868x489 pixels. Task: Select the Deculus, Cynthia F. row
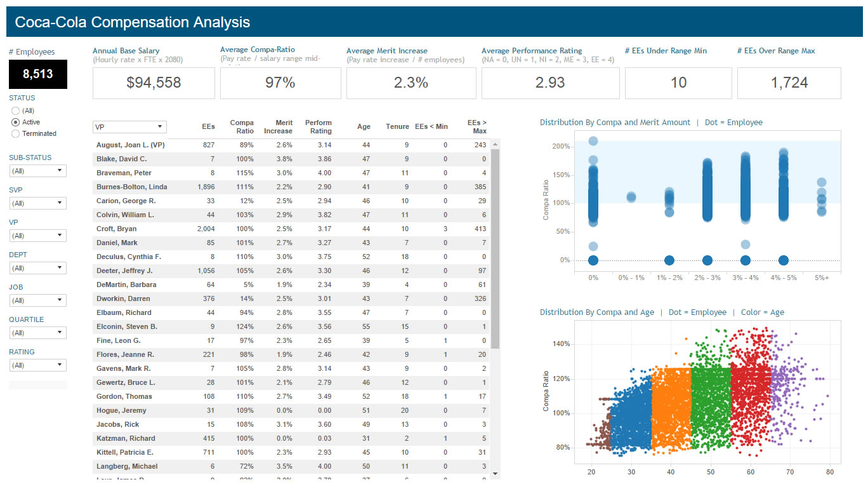(x=292, y=257)
